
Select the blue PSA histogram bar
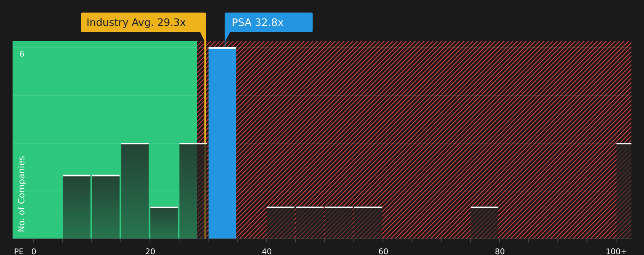tap(222, 143)
